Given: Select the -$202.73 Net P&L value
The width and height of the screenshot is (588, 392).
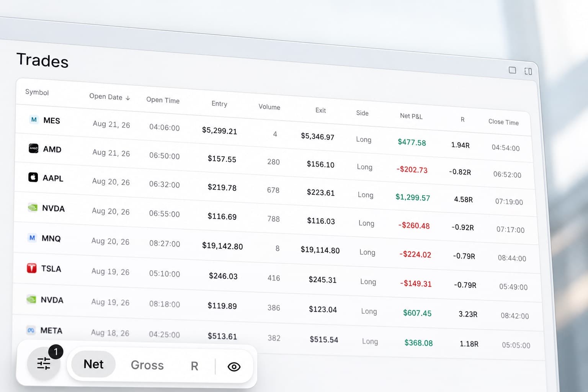Looking at the screenshot, I should (412, 170).
